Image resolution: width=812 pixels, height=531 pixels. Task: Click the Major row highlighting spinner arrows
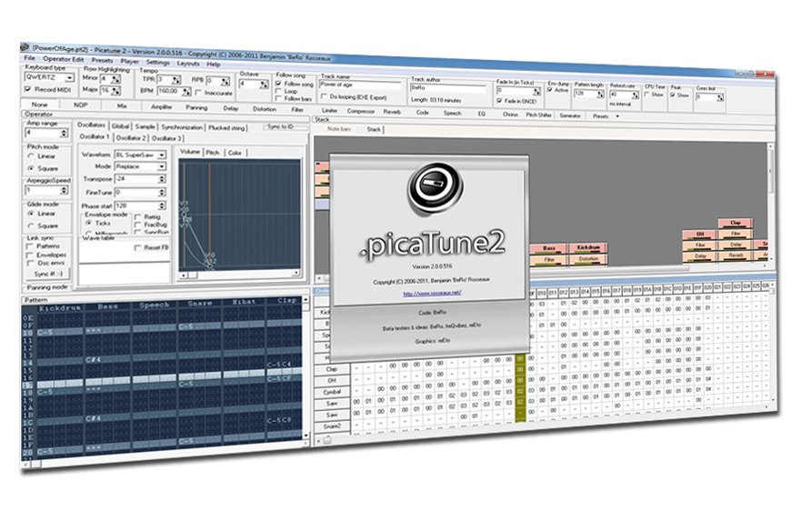[x=116, y=91]
